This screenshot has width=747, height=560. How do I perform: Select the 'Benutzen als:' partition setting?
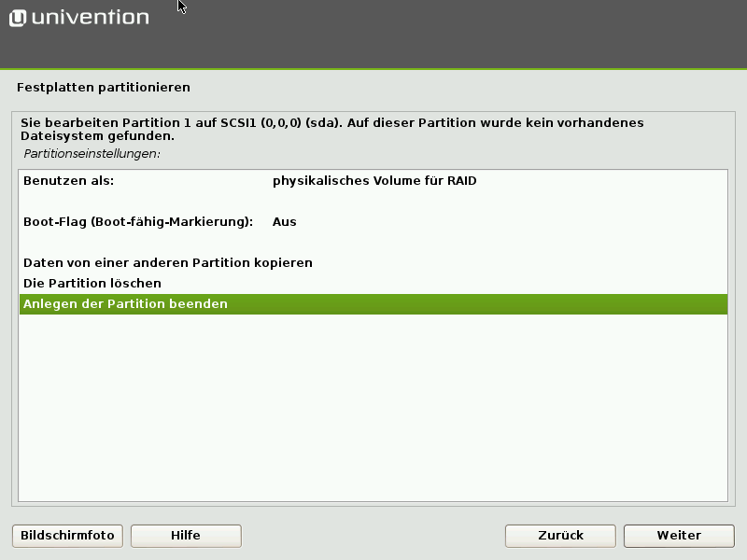(x=373, y=181)
